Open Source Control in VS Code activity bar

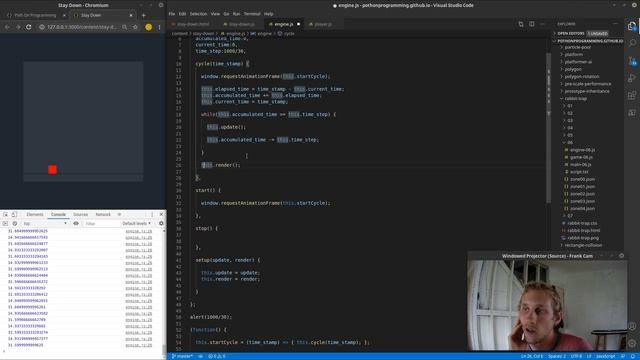tap(632, 61)
